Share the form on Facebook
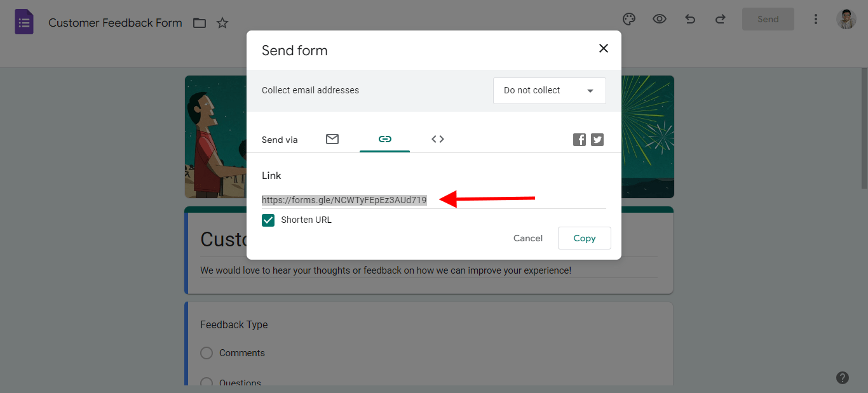The image size is (868, 393). point(579,139)
